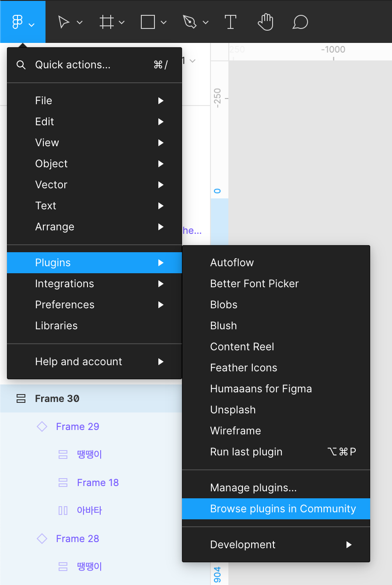Expand the Preferences submenu
Viewport: 392px width, 585px height.
click(94, 305)
